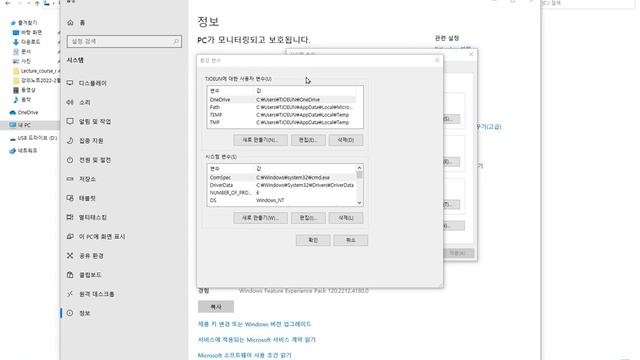640x360 pixels.
Task: Click 삭제(D) for user variables
Action: pos(346,140)
